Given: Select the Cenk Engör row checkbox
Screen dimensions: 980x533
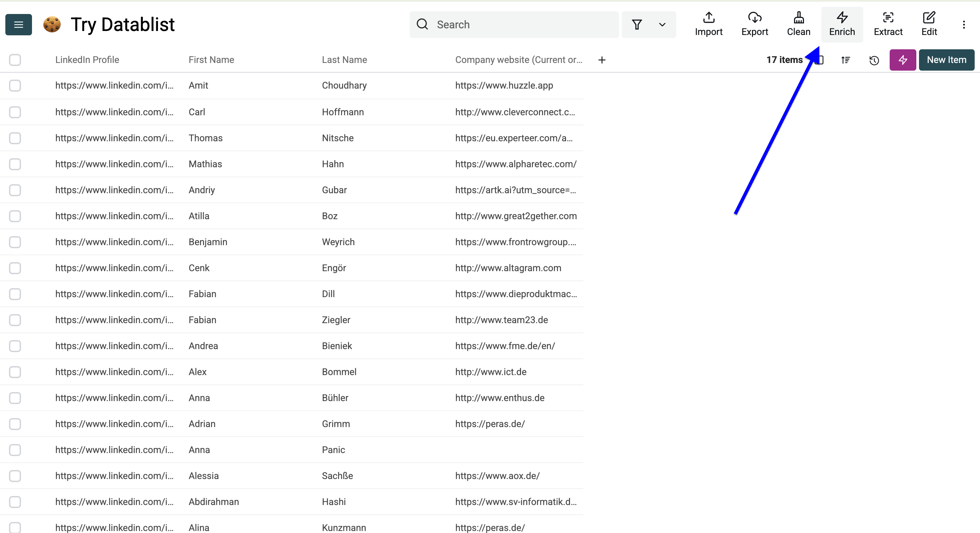Looking at the screenshot, I should 15,268.
